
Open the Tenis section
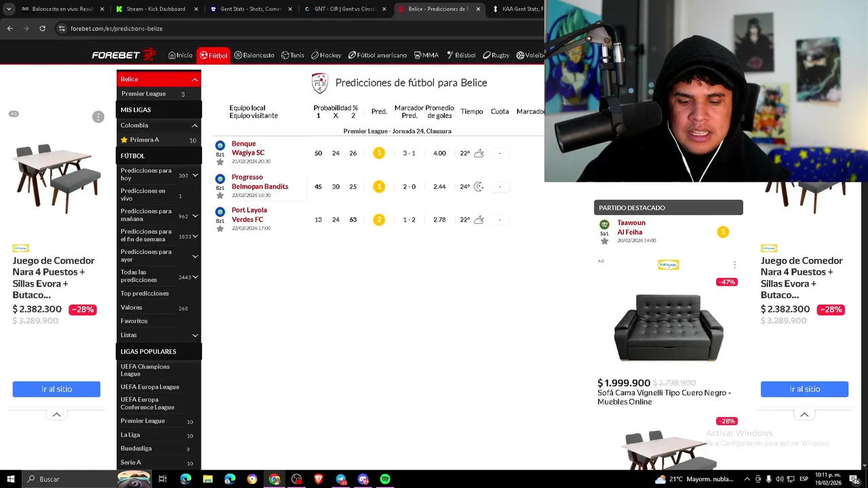point(293,55)
